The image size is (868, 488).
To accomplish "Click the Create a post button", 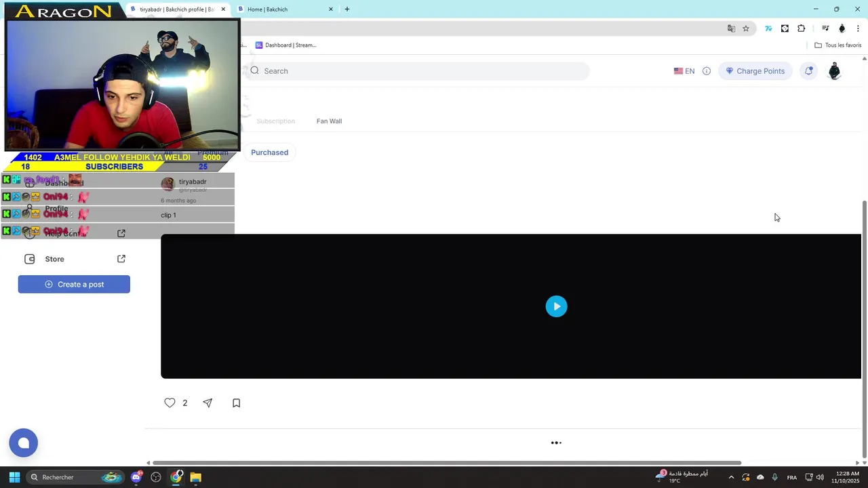I will tap(74, 285).
